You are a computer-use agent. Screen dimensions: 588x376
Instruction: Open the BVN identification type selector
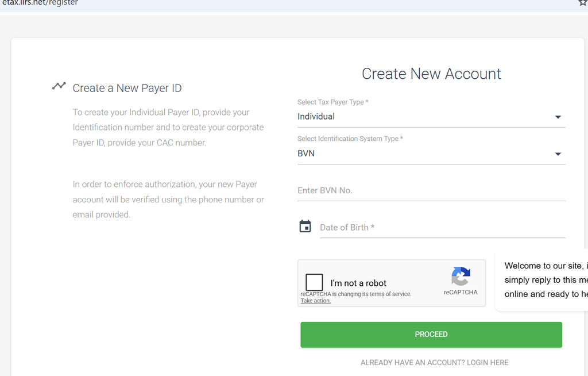tap(431, 154)
